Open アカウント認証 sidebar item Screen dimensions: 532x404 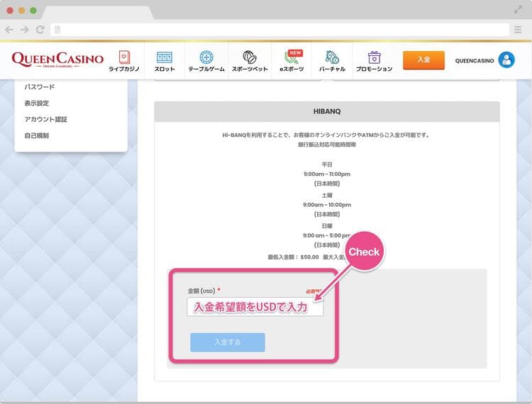46,119
